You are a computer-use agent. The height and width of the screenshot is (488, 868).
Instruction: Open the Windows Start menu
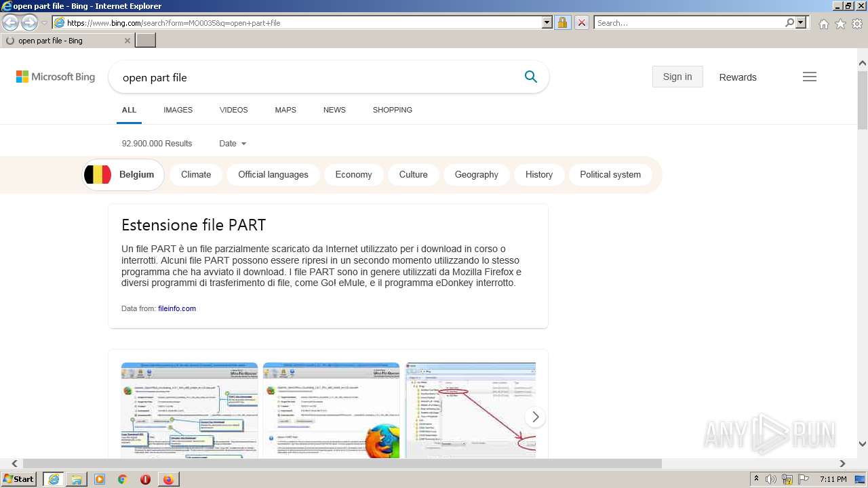click(19, 479)
